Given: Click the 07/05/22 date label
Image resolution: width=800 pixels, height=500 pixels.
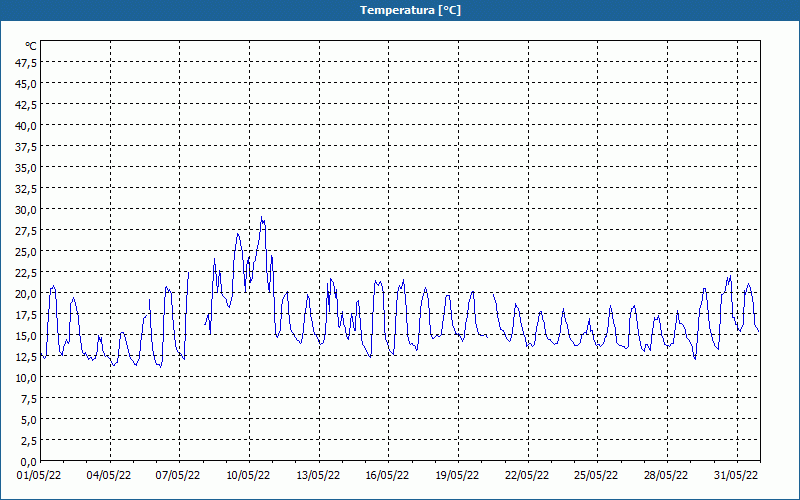Looking at the screenshot, I should coord(178,476).
